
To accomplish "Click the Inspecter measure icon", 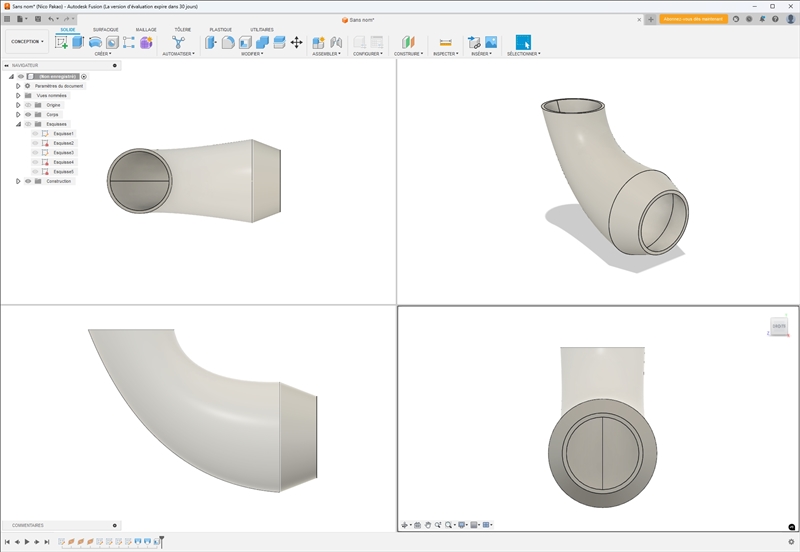I will (445, 42).
